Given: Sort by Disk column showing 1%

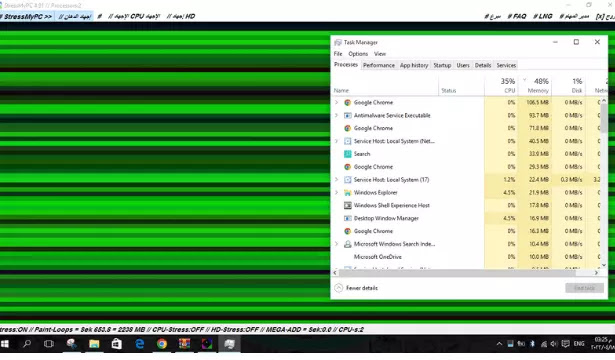Looking at the screenshot, I should tap(568, 85).
